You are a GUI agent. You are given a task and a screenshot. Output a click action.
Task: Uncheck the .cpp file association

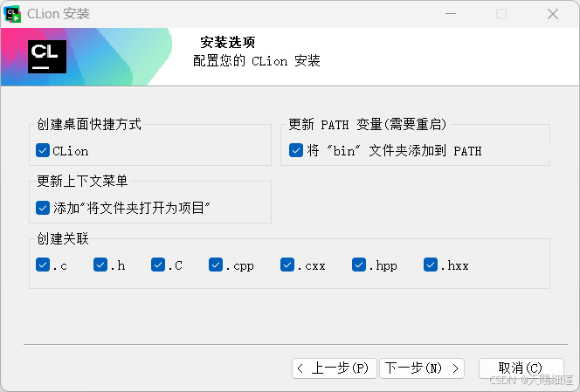click(216, 265)
